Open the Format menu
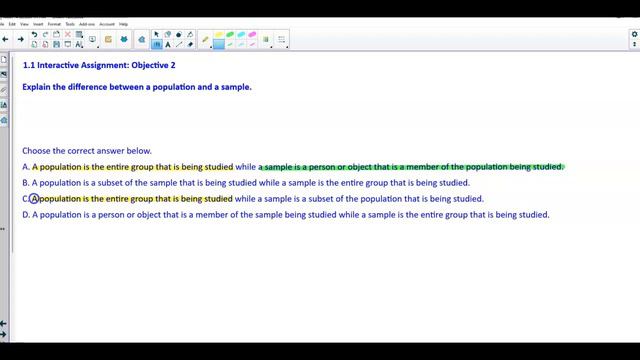 pyautogui.click(x=54, y=24)
